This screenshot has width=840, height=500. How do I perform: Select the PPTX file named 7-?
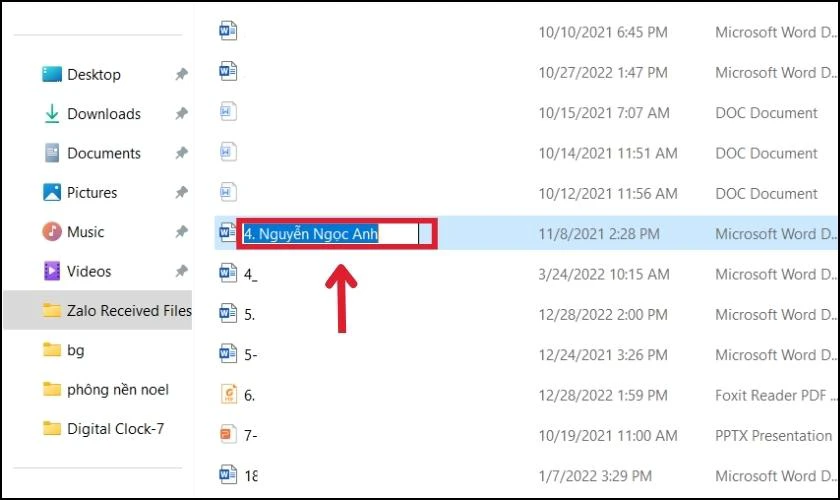click(x=250, y=436)
